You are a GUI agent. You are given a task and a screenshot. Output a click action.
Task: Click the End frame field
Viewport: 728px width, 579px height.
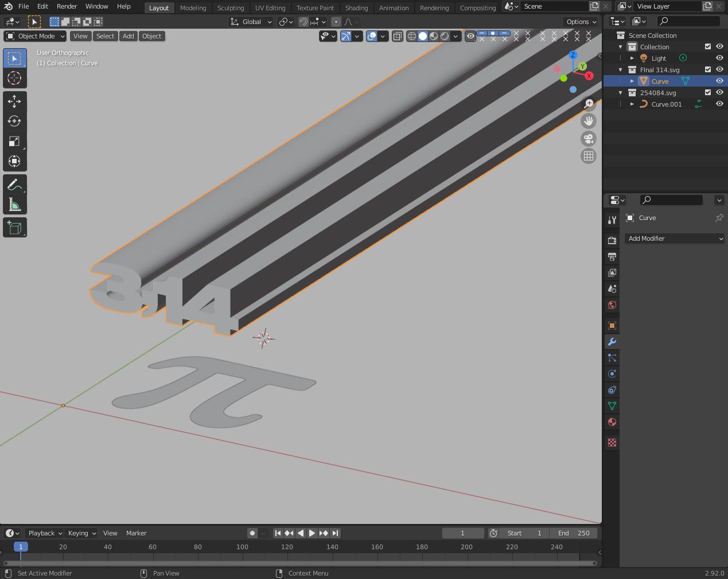(575, 533)
